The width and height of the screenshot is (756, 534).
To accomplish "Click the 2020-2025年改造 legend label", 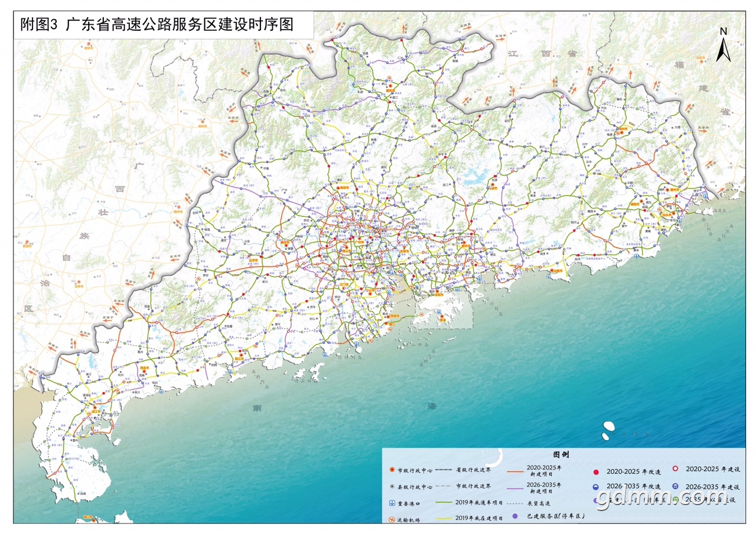I will click(x=634, y=471).
